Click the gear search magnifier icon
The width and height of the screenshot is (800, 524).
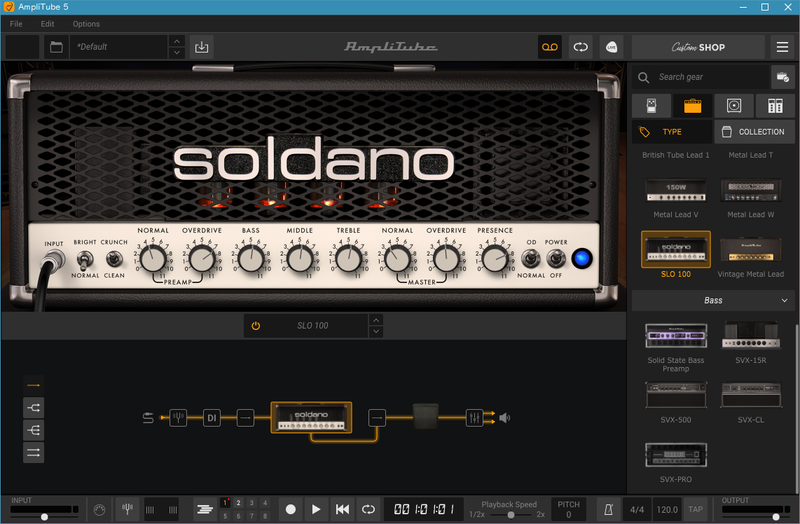643,78
